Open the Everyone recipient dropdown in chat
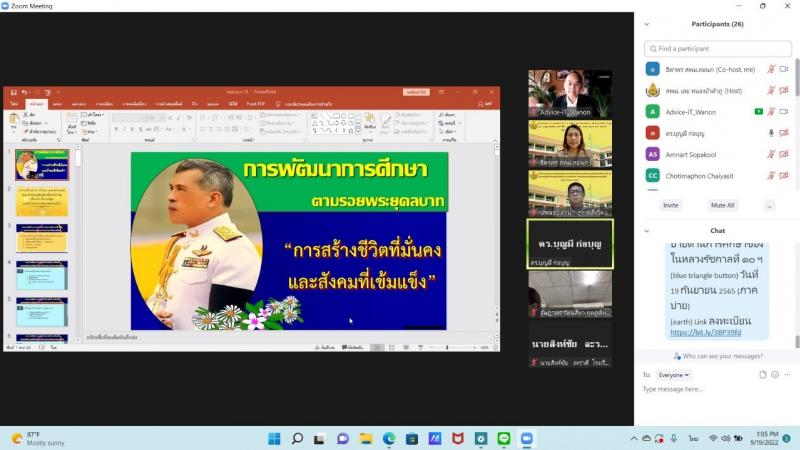The image size is (800, 450). click(x=673, y=375)
